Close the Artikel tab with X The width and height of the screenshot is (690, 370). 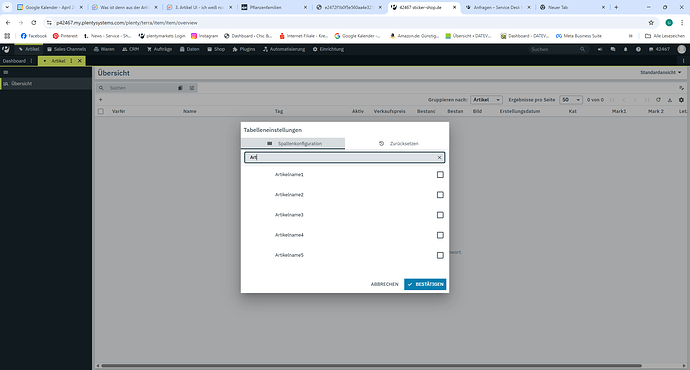[x=80, y=61]
